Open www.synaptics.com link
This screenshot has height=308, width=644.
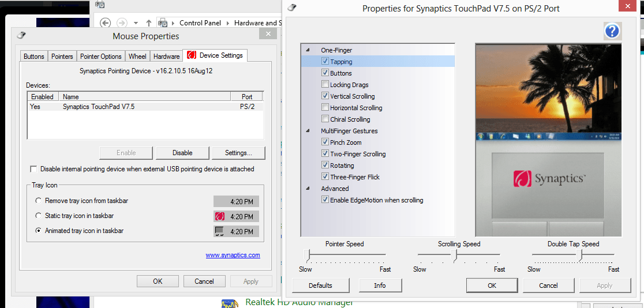(233, 255)
